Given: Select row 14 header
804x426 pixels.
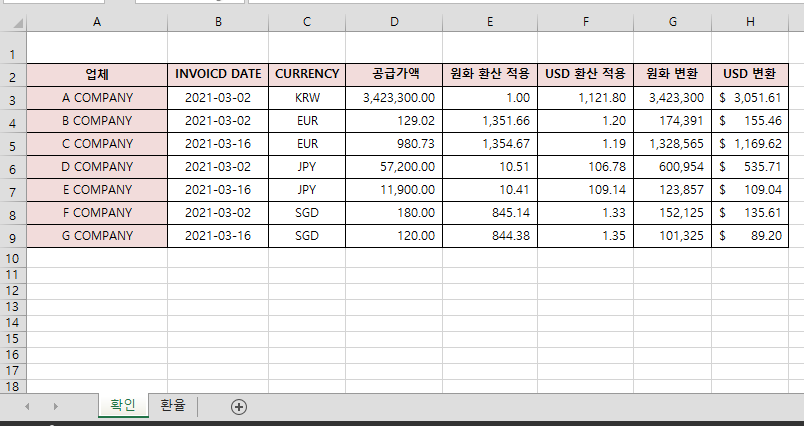Looking at the screenshot, I should 13,322.
